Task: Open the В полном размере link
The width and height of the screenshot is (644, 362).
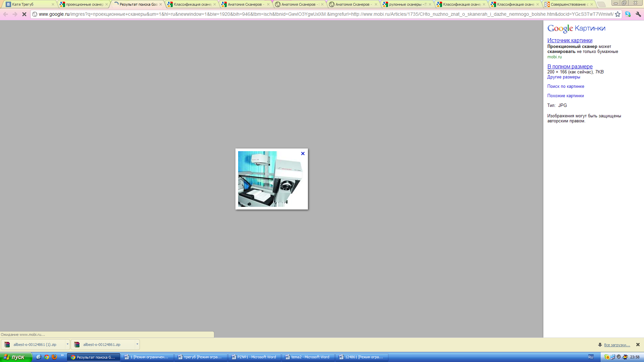Action: tap(570, 67)
